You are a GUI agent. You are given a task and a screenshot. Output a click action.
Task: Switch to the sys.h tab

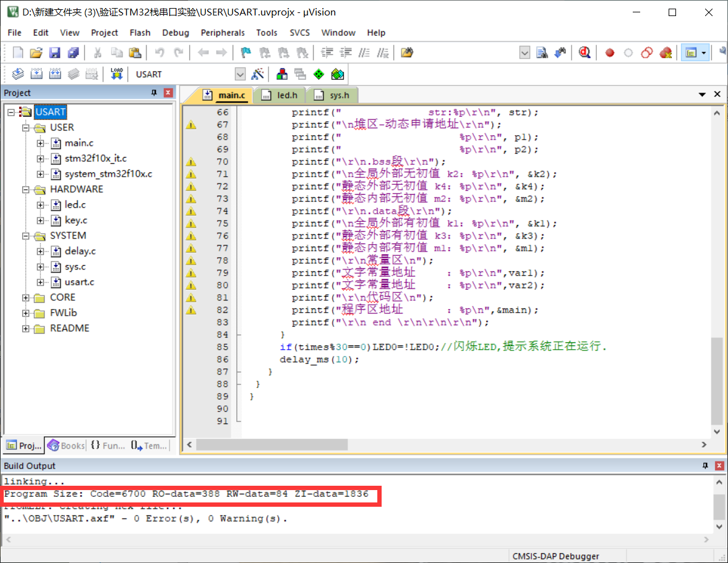click(x=333, y=95)
